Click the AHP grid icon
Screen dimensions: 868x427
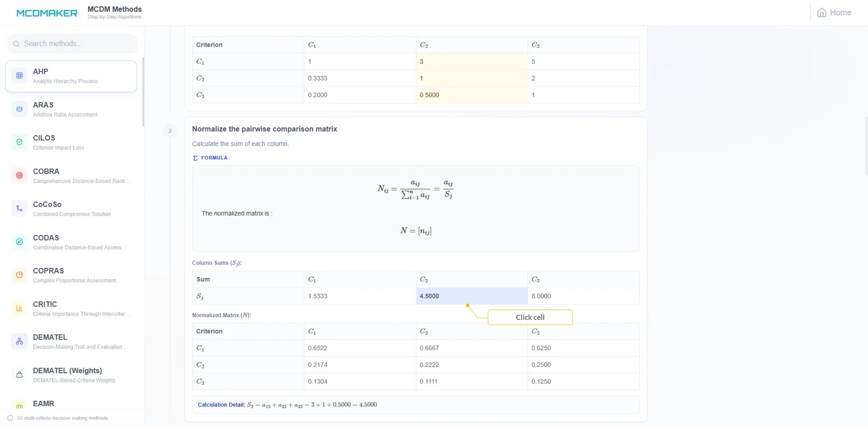point(20,76)
